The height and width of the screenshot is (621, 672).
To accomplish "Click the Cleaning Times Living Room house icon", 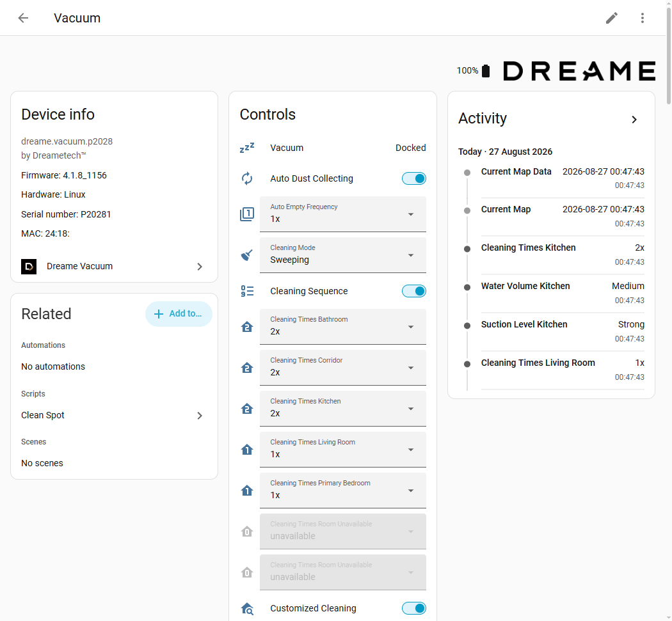I will [x=247, y=450].
